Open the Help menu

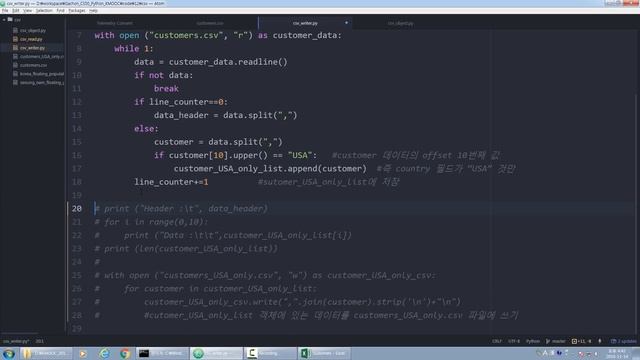(93, 11)
